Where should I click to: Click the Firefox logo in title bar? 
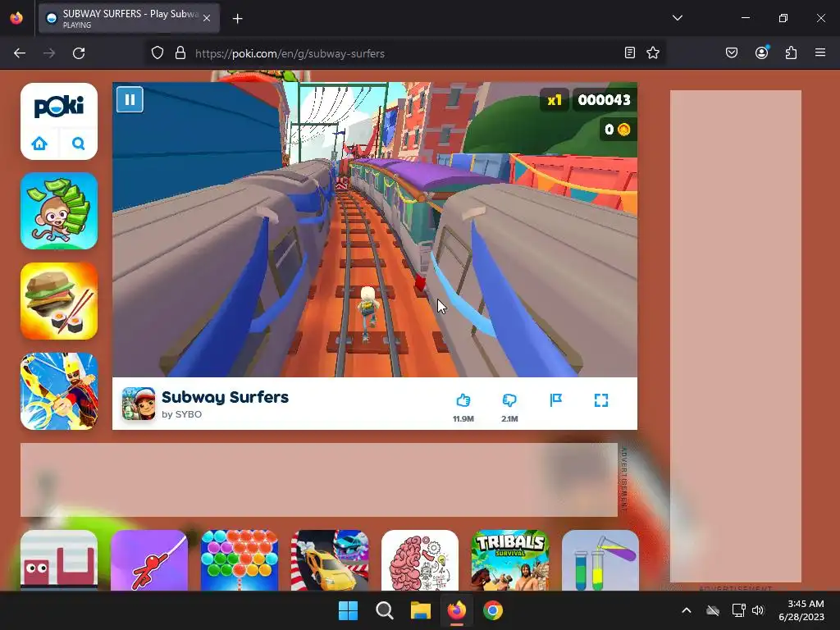pos(16,18)
